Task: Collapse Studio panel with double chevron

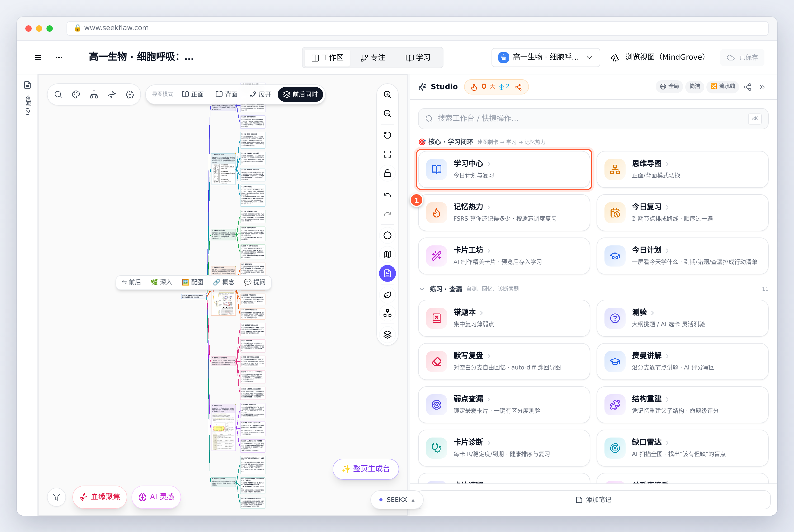Action: coord(762,87)
